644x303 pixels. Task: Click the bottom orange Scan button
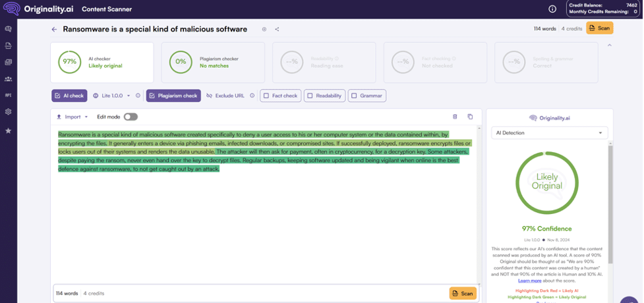[x=463, y=294]
